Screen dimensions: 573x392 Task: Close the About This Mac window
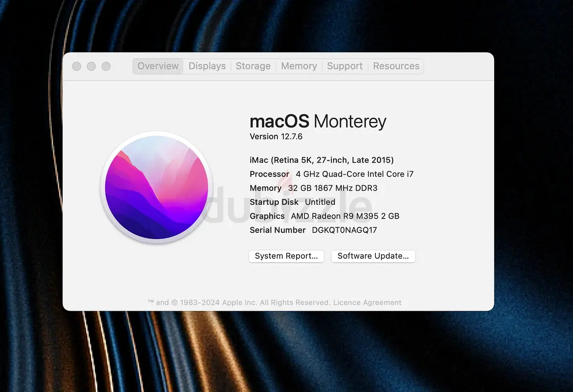[76, 66]
